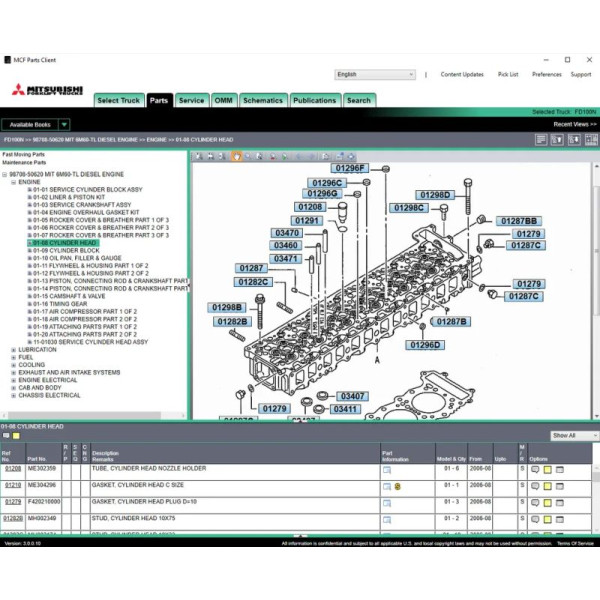Click the first layout view icon in header
The image size is (600, 600).
coord(541,140)
